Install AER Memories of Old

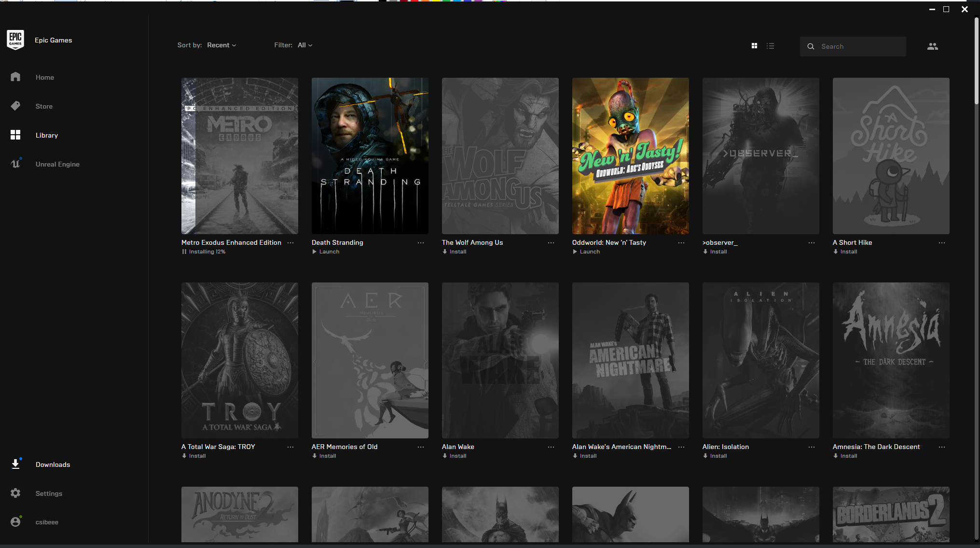(324, 456)
